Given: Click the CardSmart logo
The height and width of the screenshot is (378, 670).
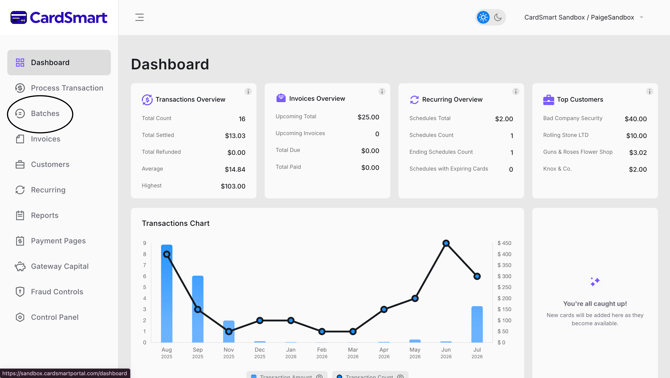Looking at the screenshot, I should (59, 18).
